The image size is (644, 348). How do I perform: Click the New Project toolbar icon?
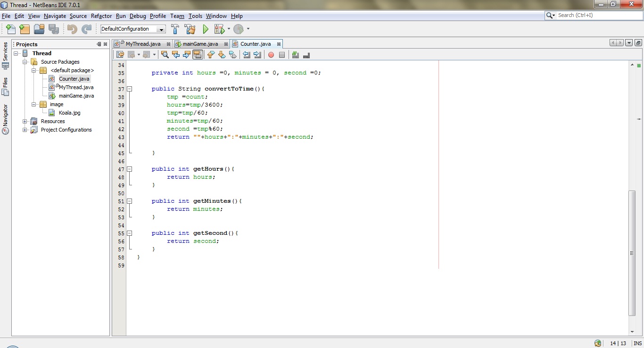click(x=25, y=29)
